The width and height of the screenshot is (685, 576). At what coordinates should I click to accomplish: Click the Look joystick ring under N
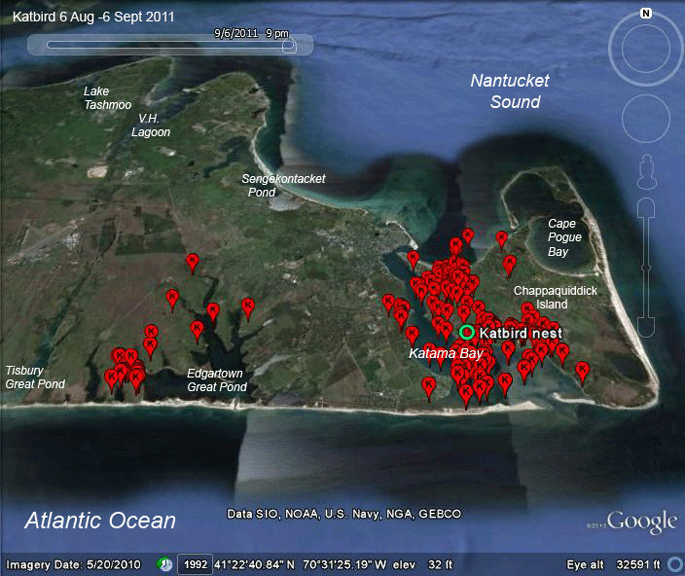pos(646,49)
